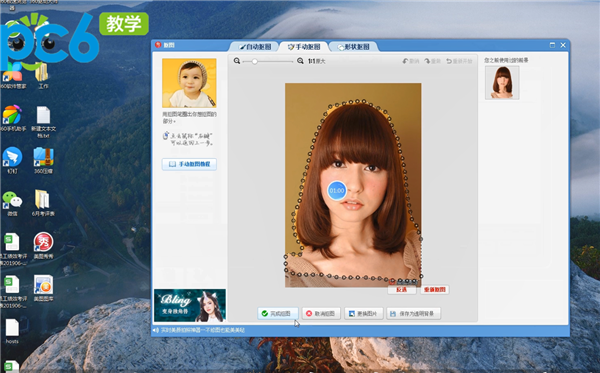
Task: Click the 完成抠图 button
Action: (x=277, y=313)
